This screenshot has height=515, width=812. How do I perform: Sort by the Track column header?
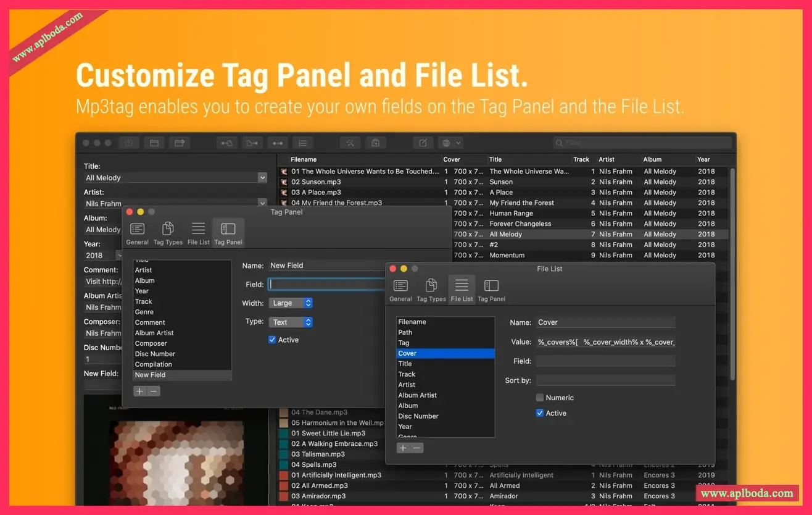[581, 159]
